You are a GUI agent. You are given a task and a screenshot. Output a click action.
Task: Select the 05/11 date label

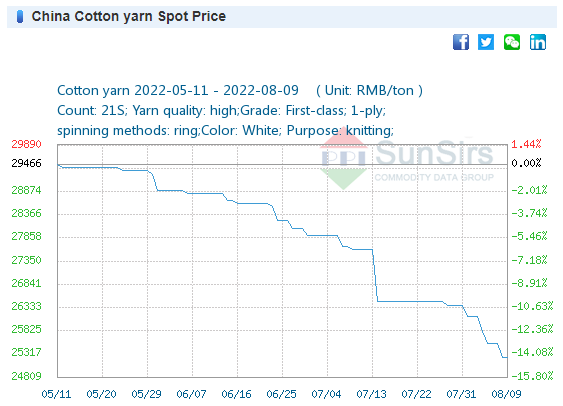pos(56,394)
